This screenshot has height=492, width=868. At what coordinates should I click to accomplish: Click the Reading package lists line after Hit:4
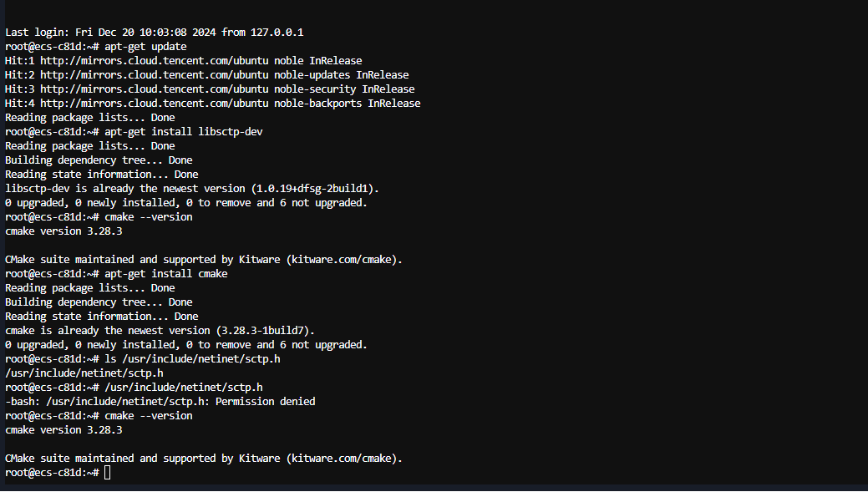coord(90,117)
